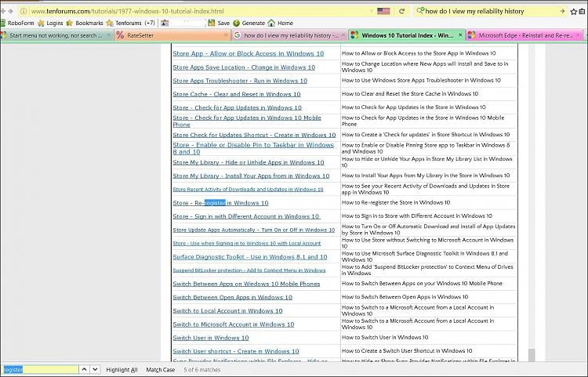
Task: Open 'Store Cache - Clear and Reset' link
Action: click(x=237, y=94)
